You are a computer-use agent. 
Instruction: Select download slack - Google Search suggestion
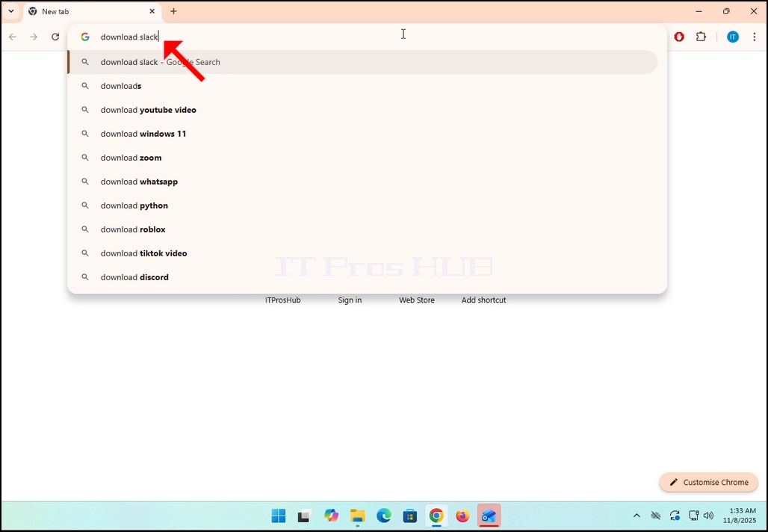(x=362, y=62)
